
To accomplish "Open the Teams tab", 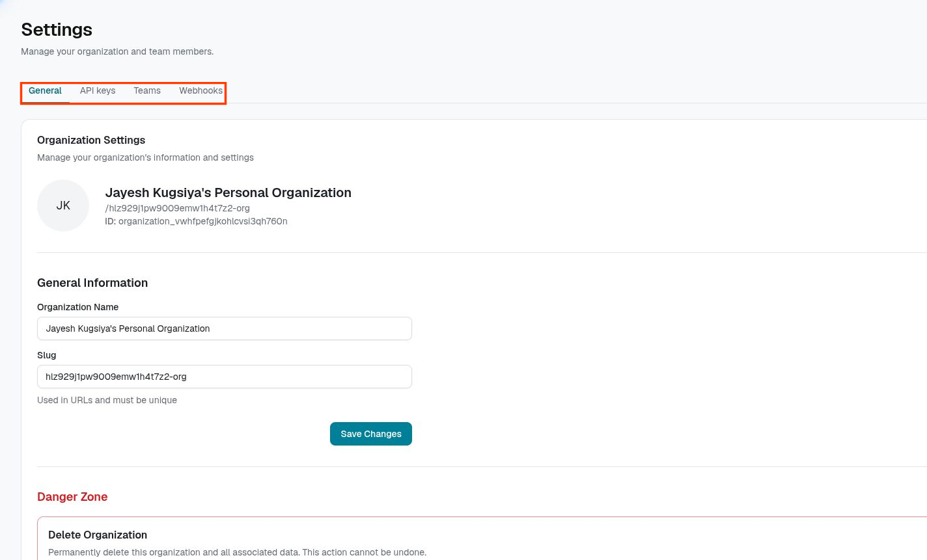I will (x=147, y=91).
